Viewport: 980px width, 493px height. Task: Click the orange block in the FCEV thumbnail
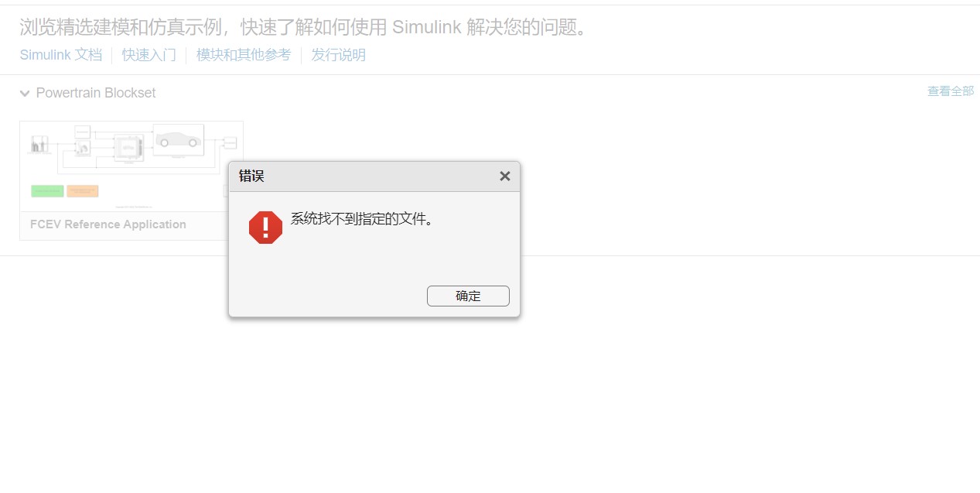83,191
